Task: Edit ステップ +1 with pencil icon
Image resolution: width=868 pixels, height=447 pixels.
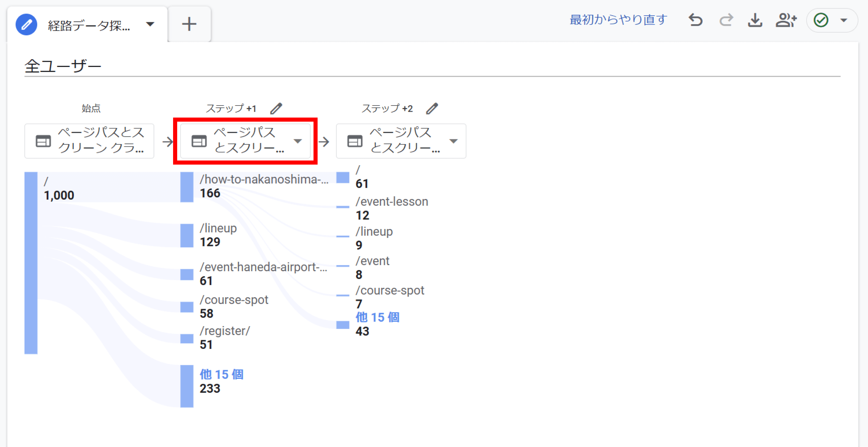Action: tap(276, 108)
